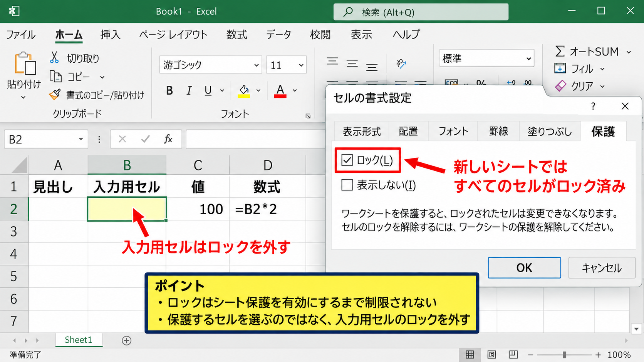Toggle Bold formatting
This screenshot has height=362, width=644.
click(x=169, y=90)
